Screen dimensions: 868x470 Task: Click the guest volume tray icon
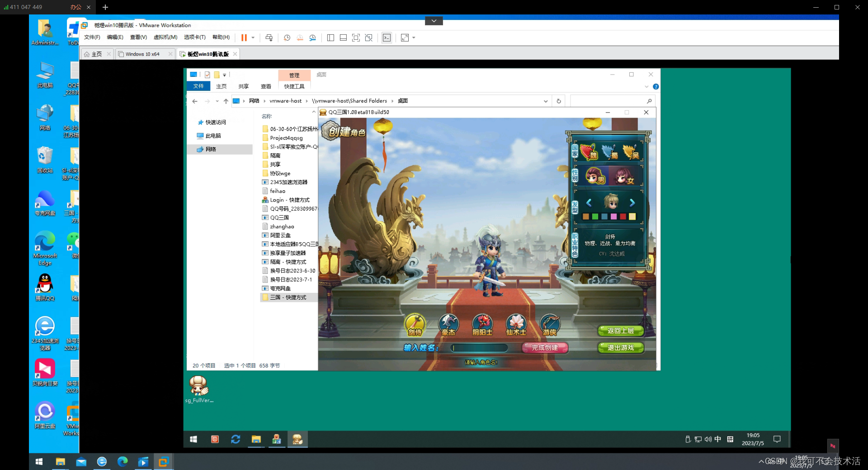point(708,439)
